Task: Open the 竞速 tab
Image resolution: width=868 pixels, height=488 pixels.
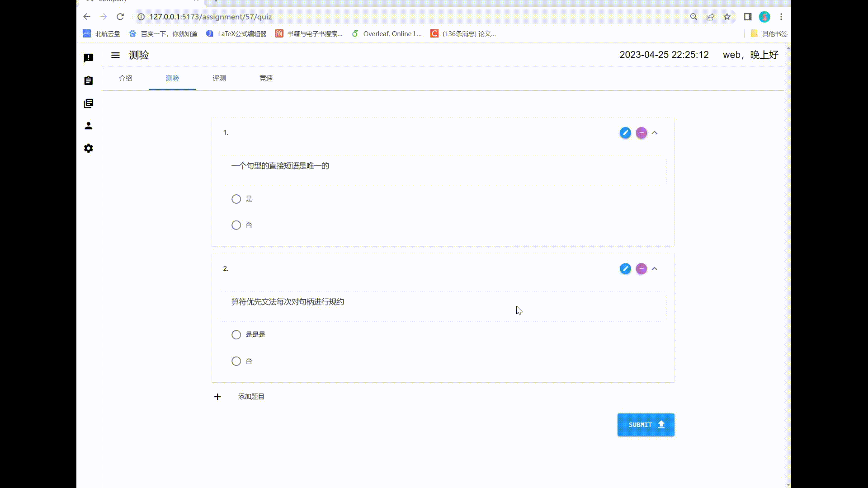Action: coord(266,78)
